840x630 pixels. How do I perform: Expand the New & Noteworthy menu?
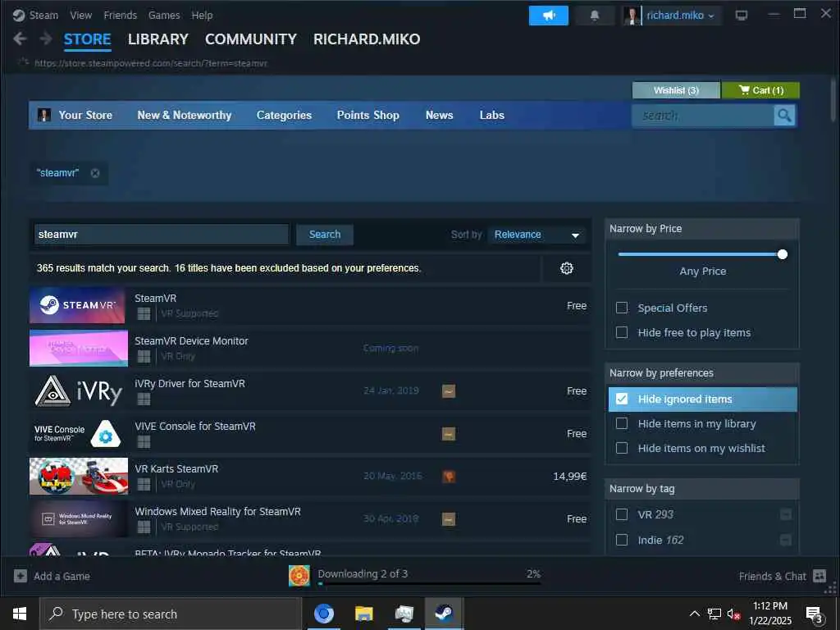[x=185, y=115]
